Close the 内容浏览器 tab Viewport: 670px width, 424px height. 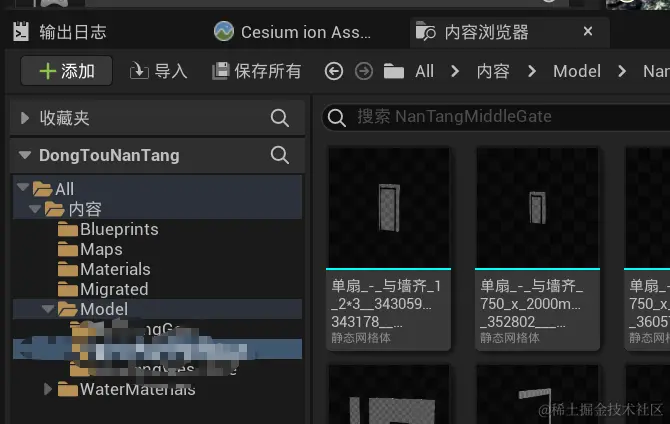588,31
